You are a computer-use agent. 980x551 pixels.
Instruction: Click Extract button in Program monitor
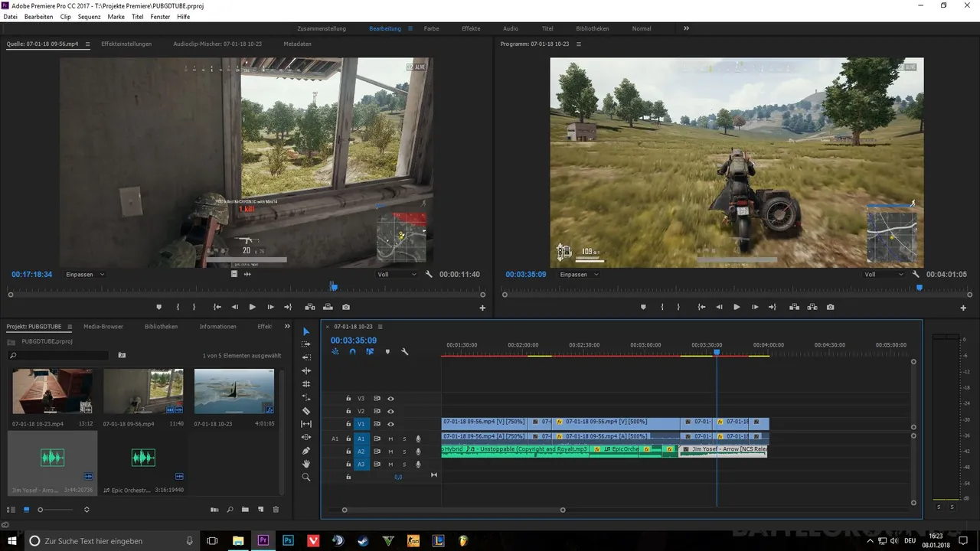point(812,307)
